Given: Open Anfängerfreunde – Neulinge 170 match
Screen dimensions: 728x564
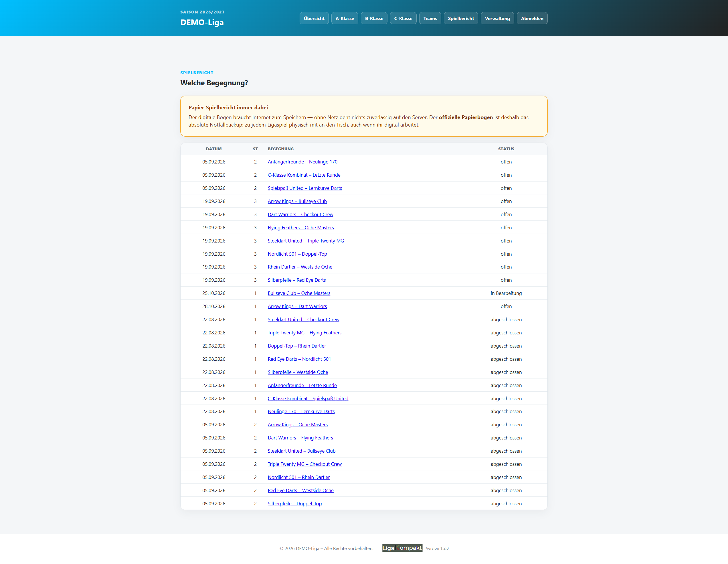Looking at the screenshot, I should pyautogui.click(x=302, y=162).
